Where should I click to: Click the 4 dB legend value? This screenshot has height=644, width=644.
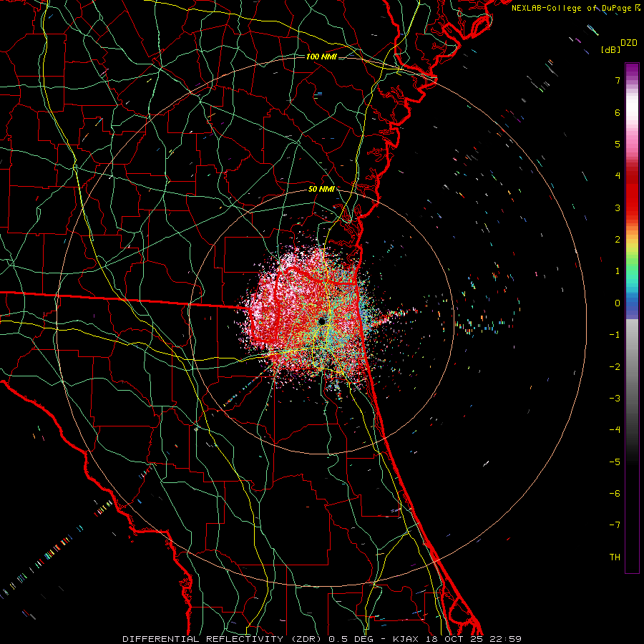click(618, 176)
